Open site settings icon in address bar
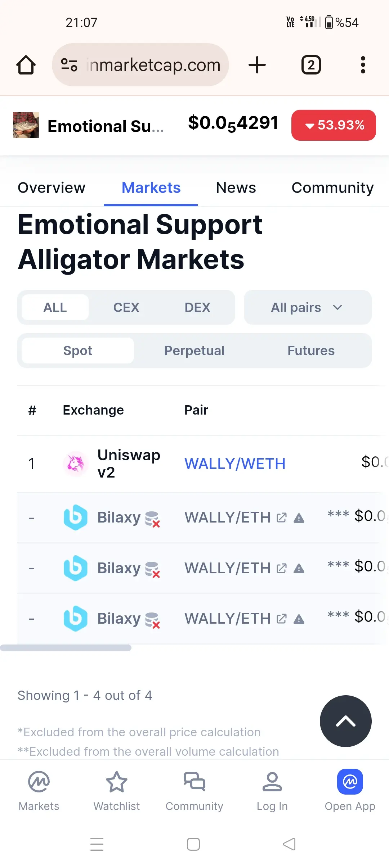 pos(69,65)
